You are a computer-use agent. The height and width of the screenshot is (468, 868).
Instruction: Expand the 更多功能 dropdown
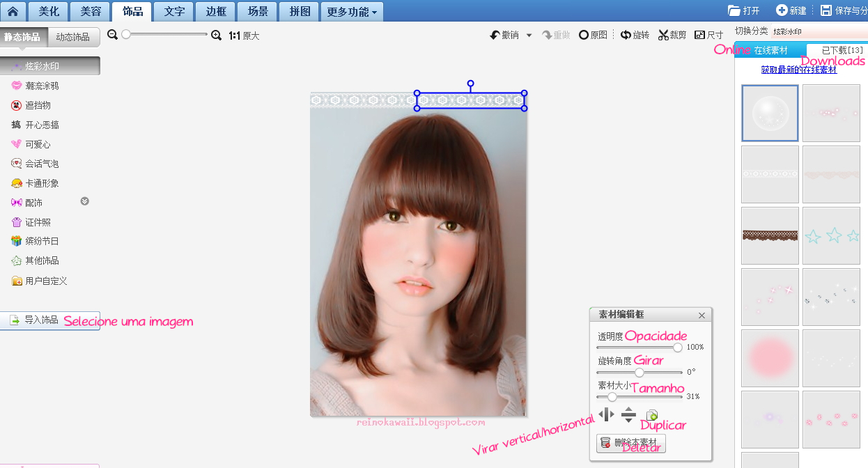coord(352,11)
